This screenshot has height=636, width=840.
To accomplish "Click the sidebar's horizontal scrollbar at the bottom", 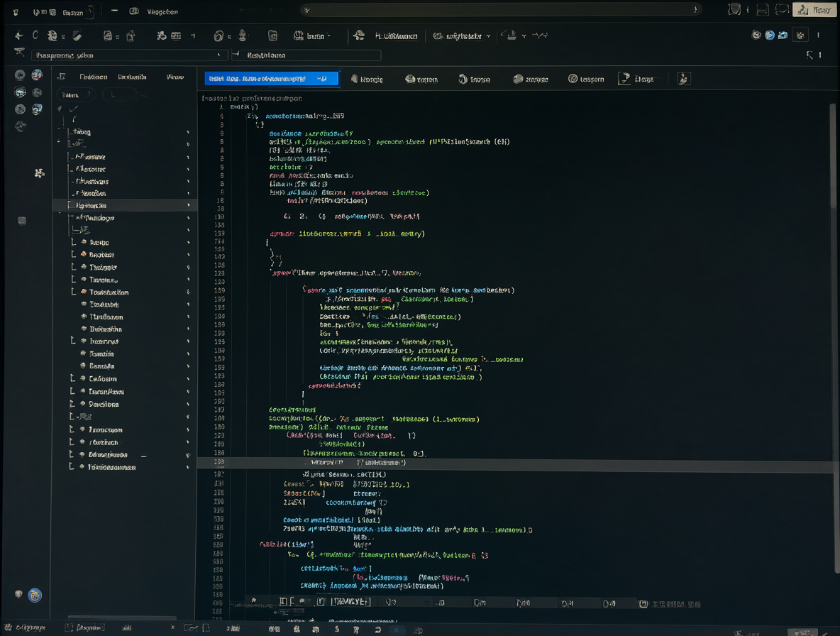I will (122, 618).
